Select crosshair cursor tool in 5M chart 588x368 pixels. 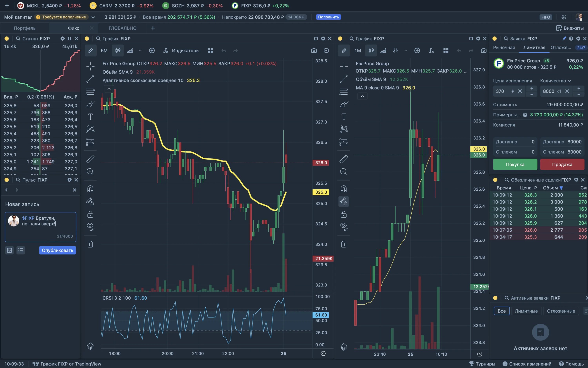coord(90,66)
